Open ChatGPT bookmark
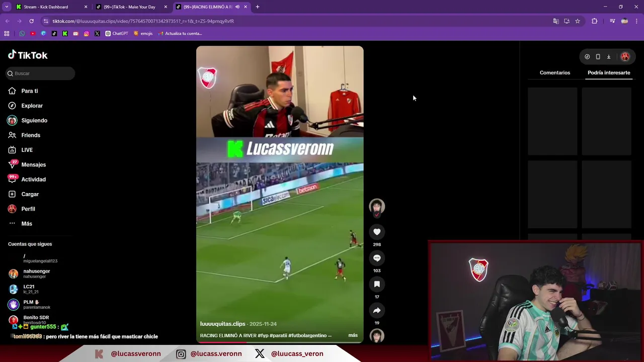 click(117, 34)
